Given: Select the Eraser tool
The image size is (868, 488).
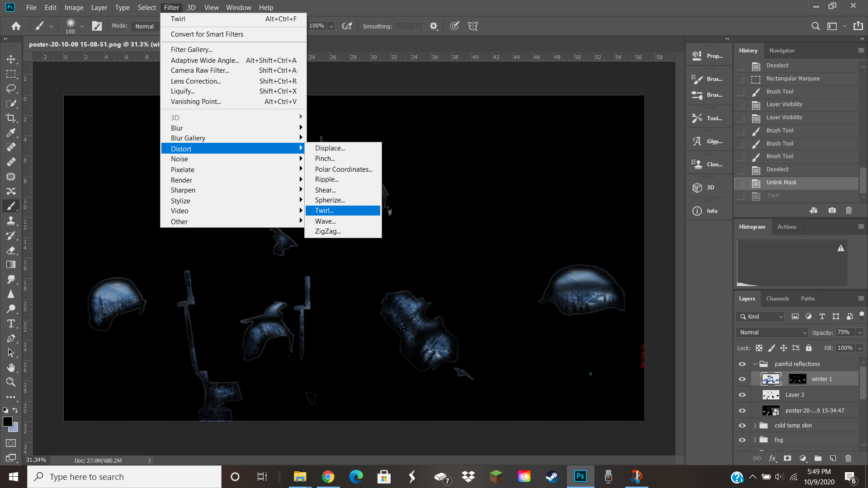Looking at the screenshot, I should click(11, 250).
